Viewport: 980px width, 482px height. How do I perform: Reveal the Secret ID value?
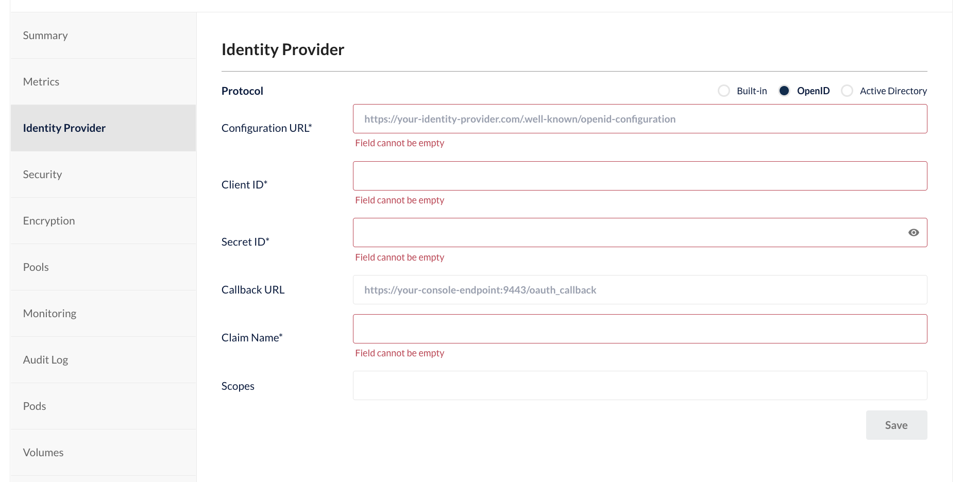coord(914,232)
